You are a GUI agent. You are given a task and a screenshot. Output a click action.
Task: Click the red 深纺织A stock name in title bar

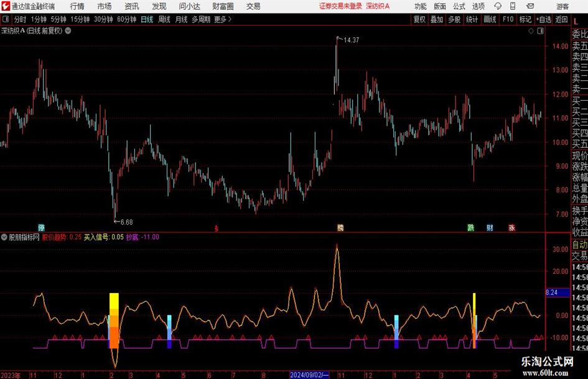click(x=378, y=6)
